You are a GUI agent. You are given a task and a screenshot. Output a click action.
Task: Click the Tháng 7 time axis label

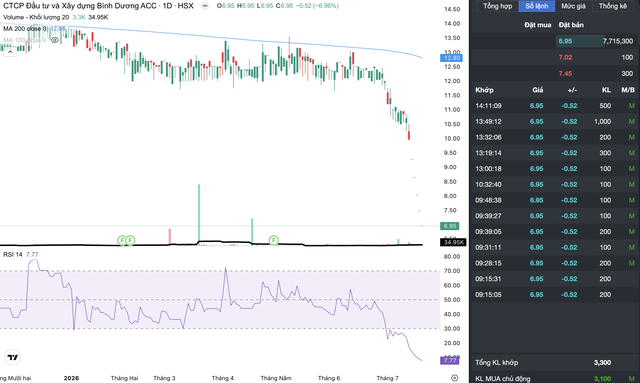387,378
